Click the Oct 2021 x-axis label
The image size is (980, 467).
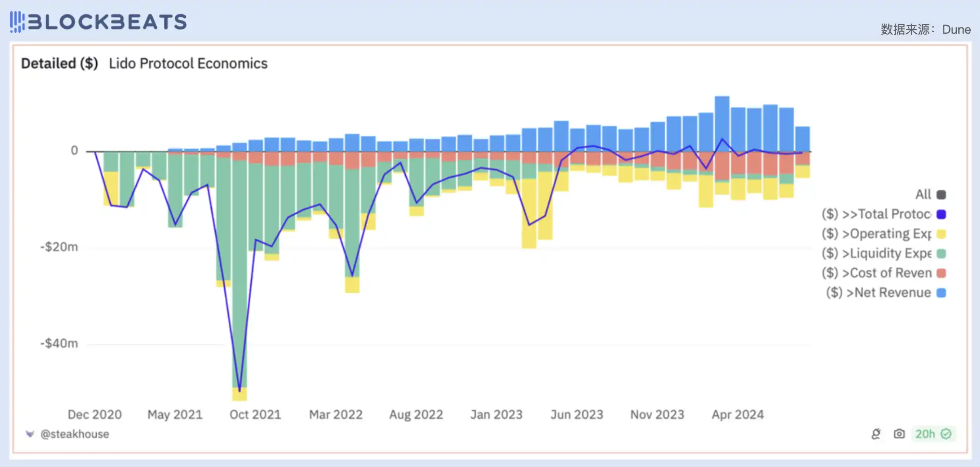[x=255, y=415]
